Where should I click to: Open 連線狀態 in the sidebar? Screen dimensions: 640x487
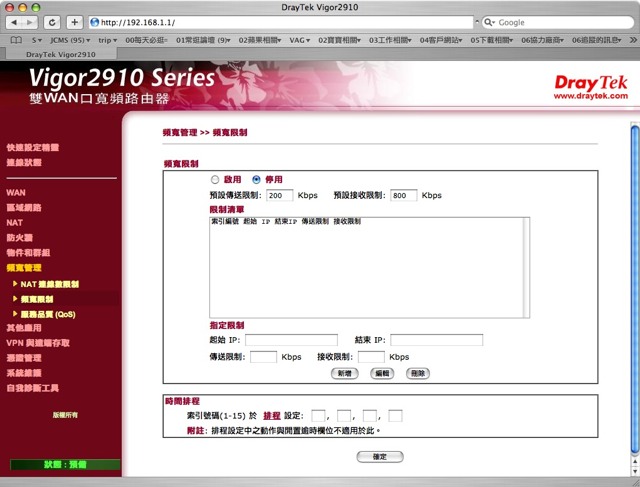24,162
